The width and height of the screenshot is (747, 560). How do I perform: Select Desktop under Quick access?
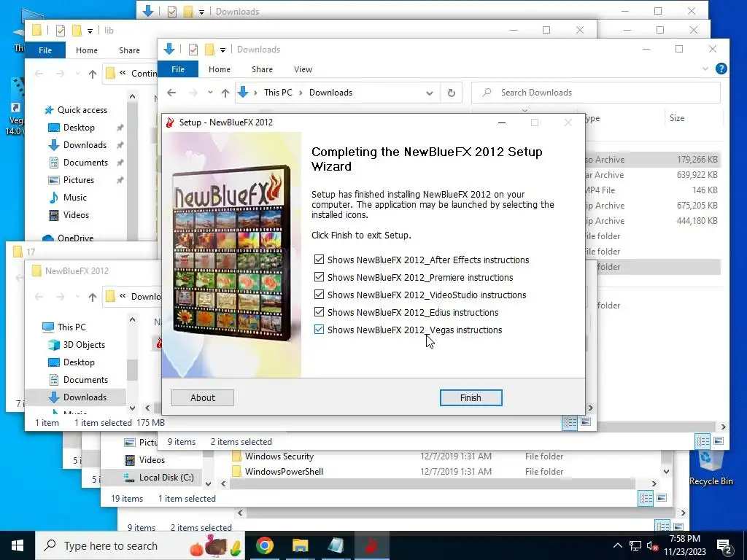(79, 128)
